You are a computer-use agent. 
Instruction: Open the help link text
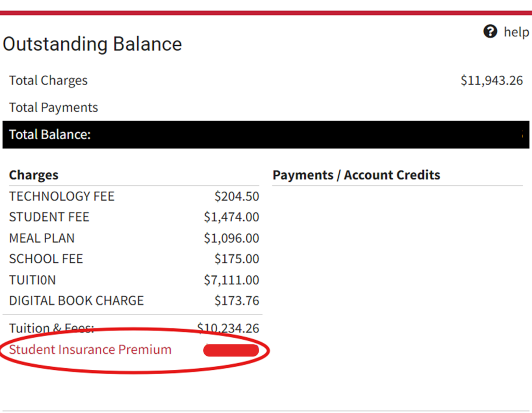click(x=516, y=32)
